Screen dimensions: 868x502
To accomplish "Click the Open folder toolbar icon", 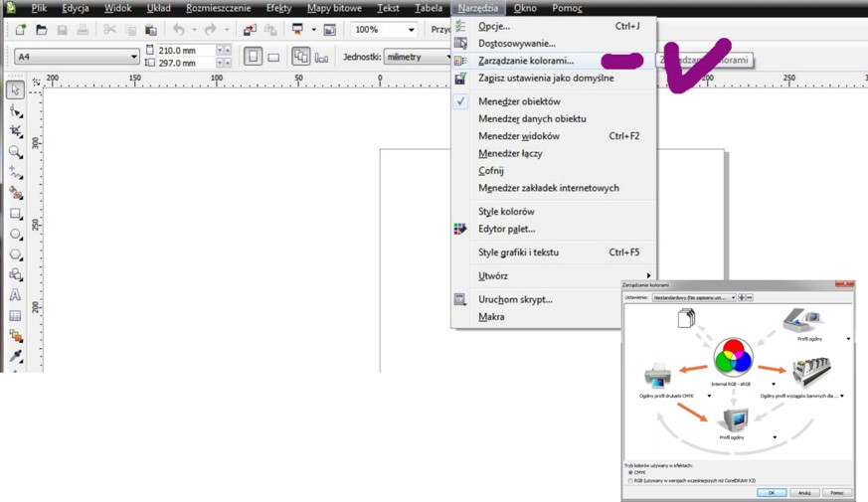I will 41,30.
